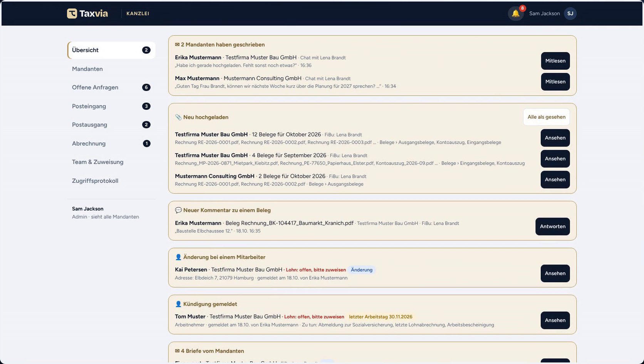Select Übersicht in the sidebar
Image resolution: width=644 pixels, height=364 pixels.
111,50
